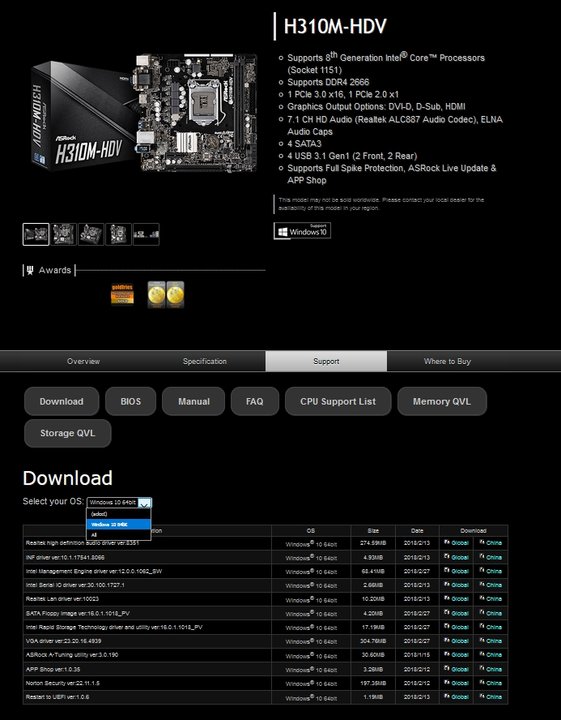Viewport: 561px width, 720px height.
Task: Download Restart to UEFI from China
Action: click(491, 697)
